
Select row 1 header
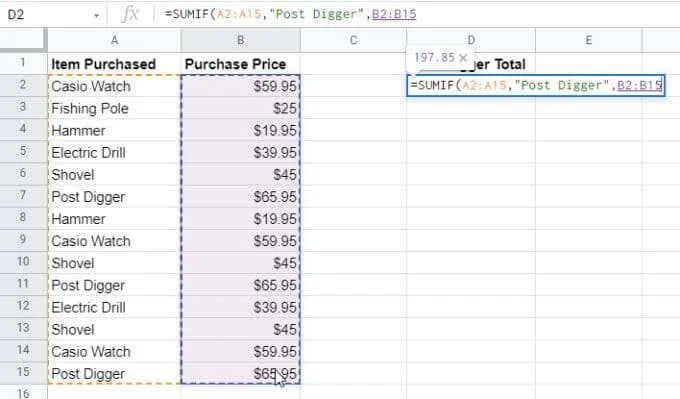pyautogui.click(x=23, y=63)
